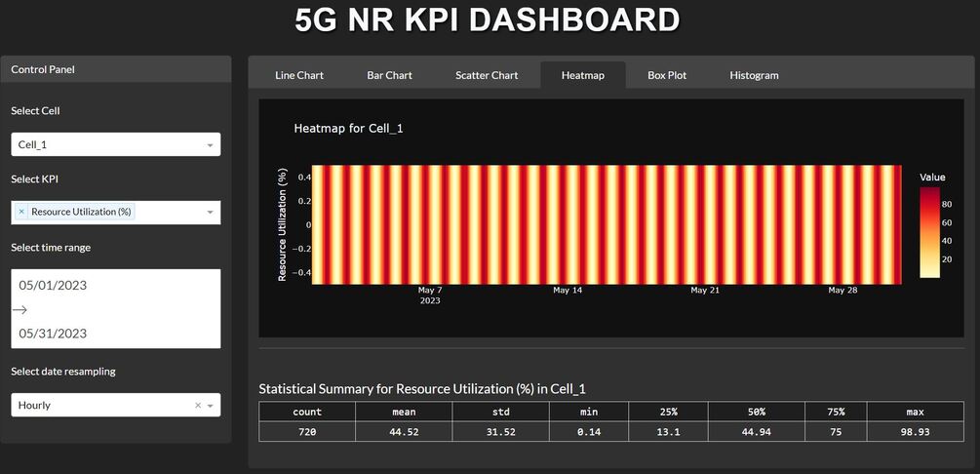Click the Value legend title
Screen dimensions: 980x474
point(932,178)
